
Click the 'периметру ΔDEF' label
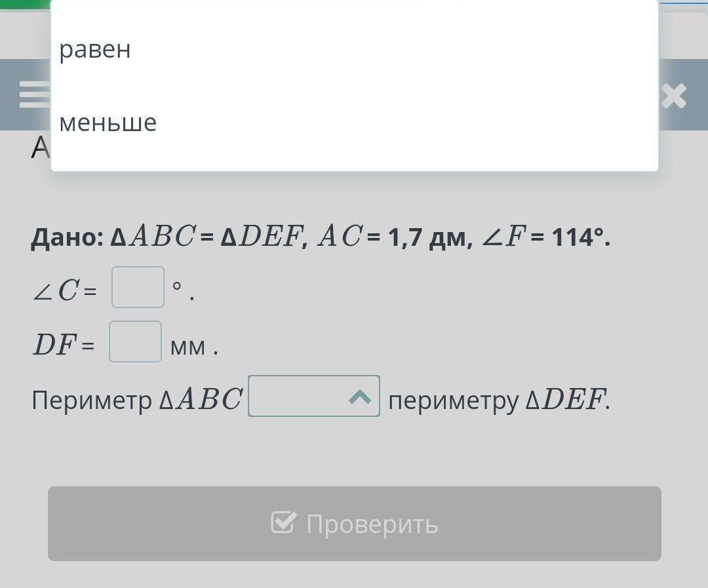[x=500, y=400]
